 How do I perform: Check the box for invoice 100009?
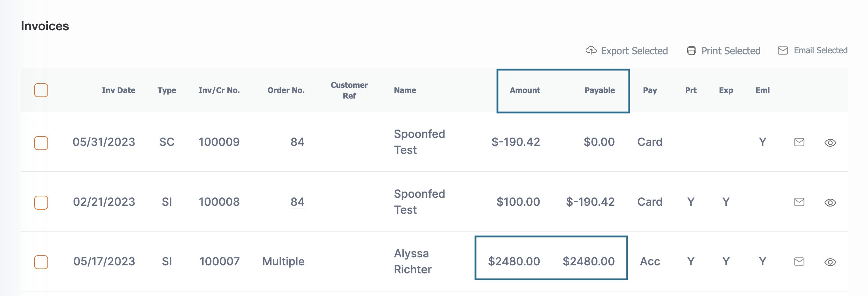[x=41, y=143]
